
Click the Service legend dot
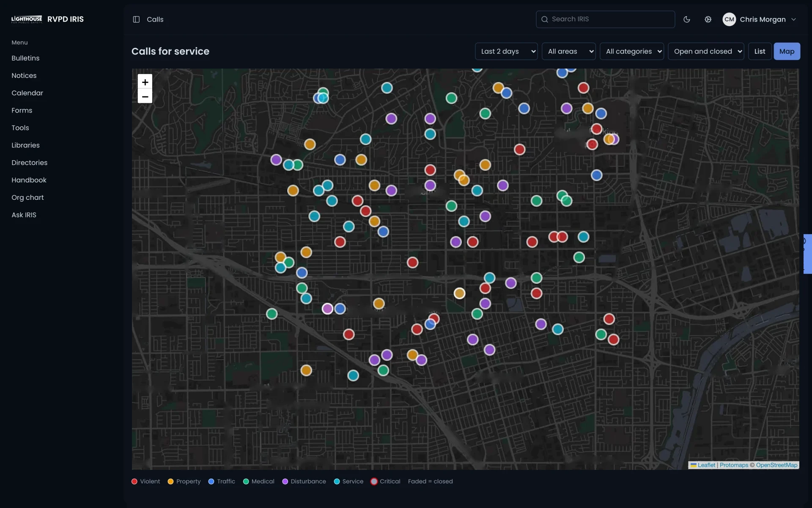point(337,481)
